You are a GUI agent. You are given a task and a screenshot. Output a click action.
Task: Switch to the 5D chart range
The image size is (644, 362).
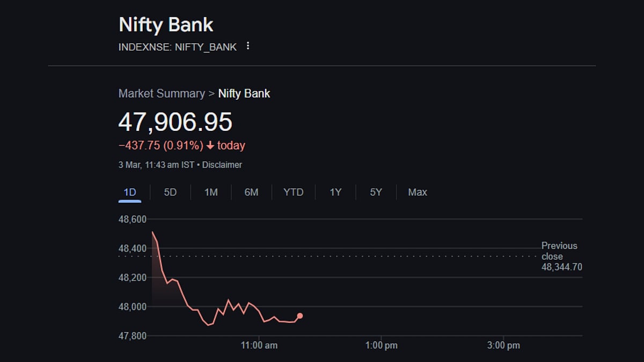tap(170, 192)
